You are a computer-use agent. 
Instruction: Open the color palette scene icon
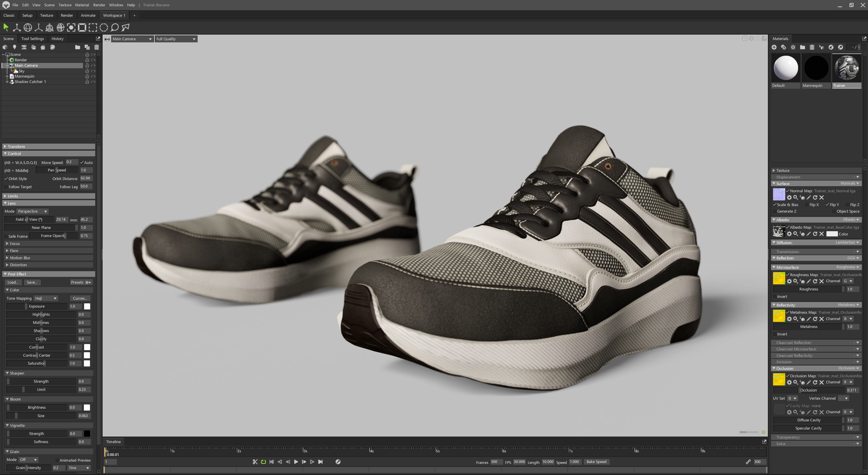coord(53,47)
